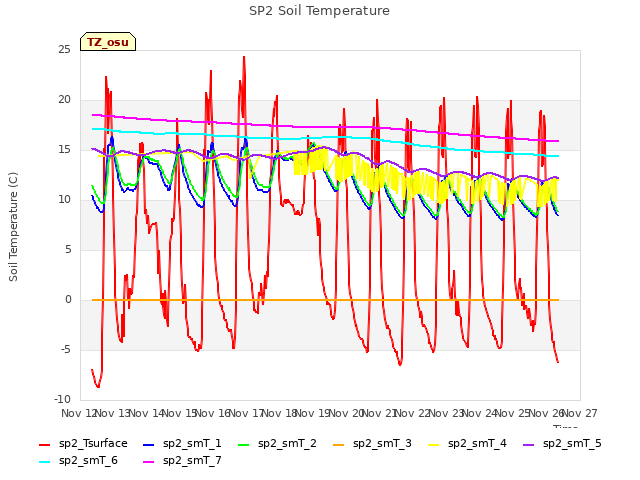This screenshot has width=640, height=480.
Task: Toggle sp2_smT_2 series in legend
Action: 277,443
